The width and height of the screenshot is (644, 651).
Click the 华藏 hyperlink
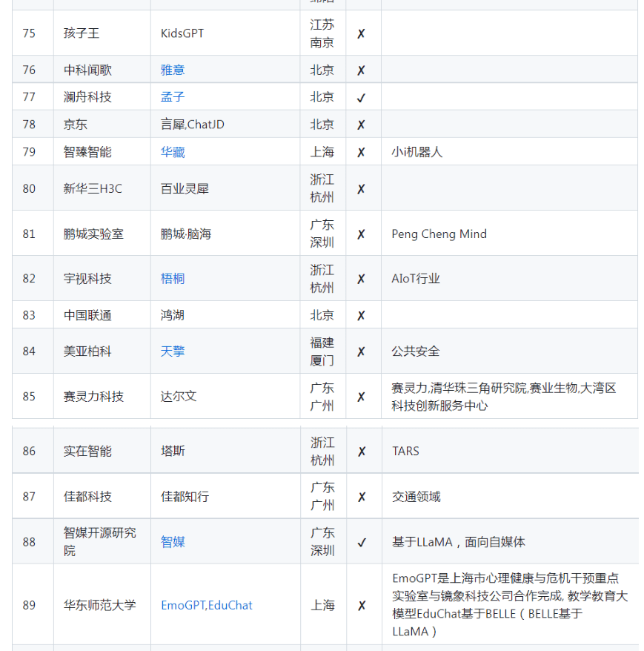tap(173, 152)
